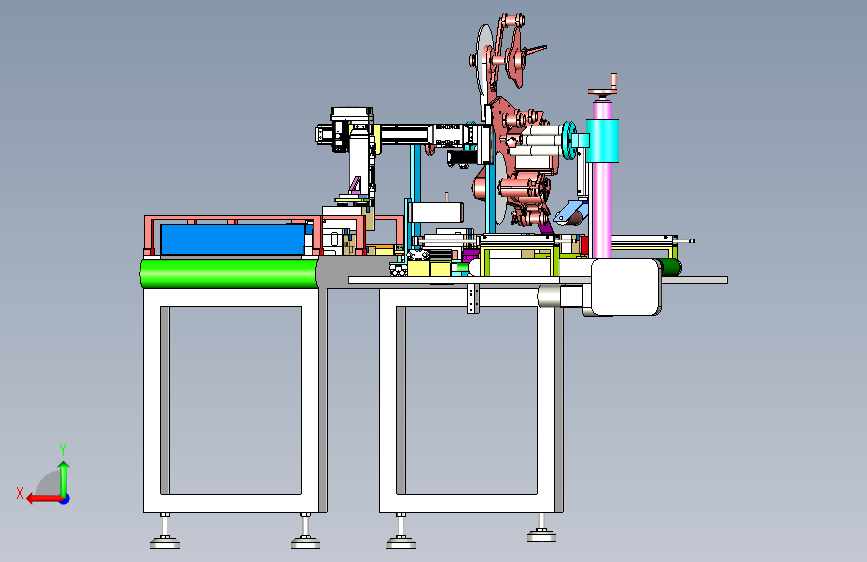Select the bright green conveyor roller
The height and width of the screenshot is (562, 867).
pos(229,274)
